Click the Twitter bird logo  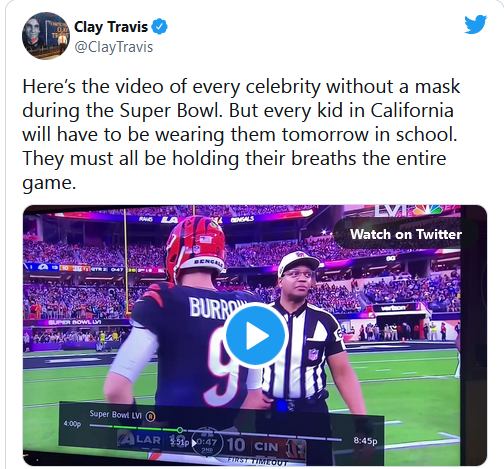(x=476, y=24)
